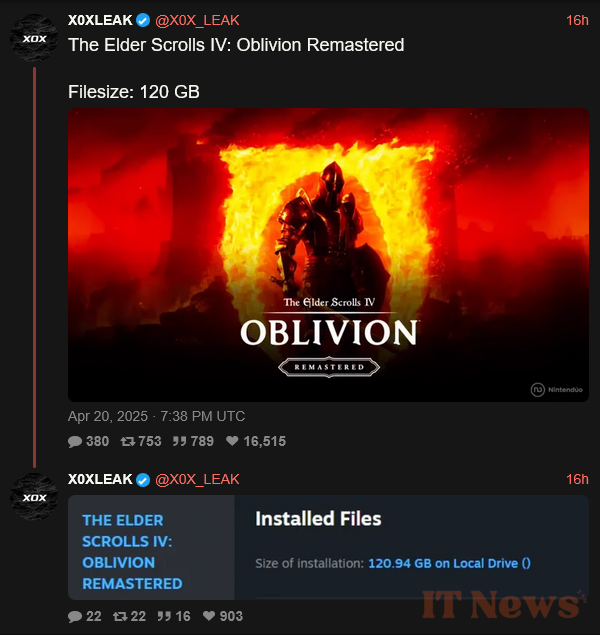The image size is (600, 635).
Task: Click heart icon showing 903 likes
Action: point(209,616)
